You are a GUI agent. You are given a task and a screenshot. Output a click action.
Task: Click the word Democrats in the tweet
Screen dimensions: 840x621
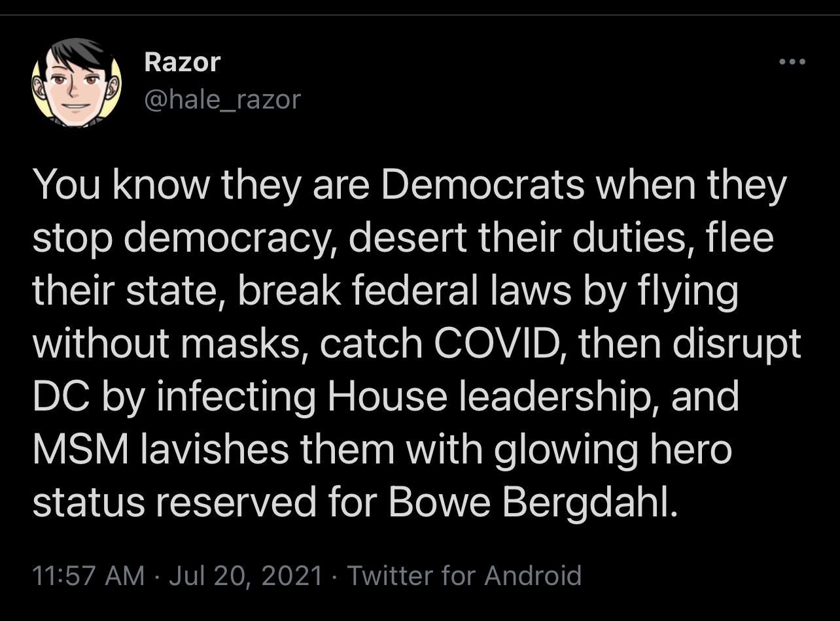(481, 187)
